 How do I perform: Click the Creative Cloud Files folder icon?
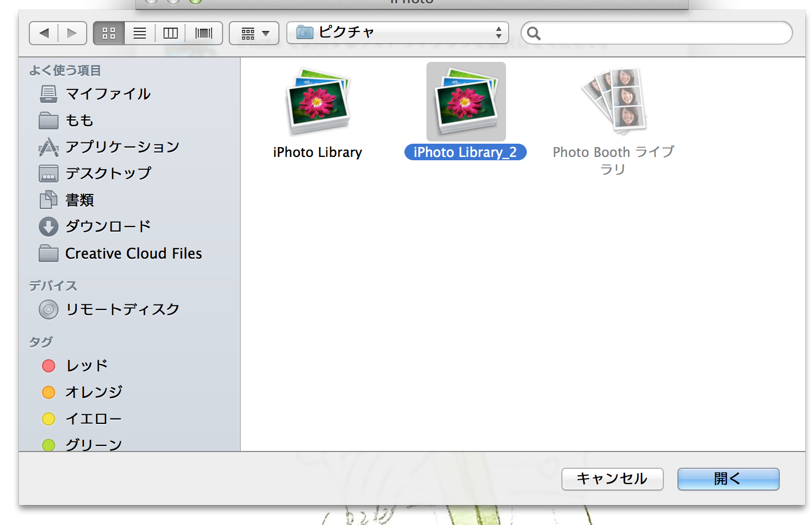tap(49, 254)
